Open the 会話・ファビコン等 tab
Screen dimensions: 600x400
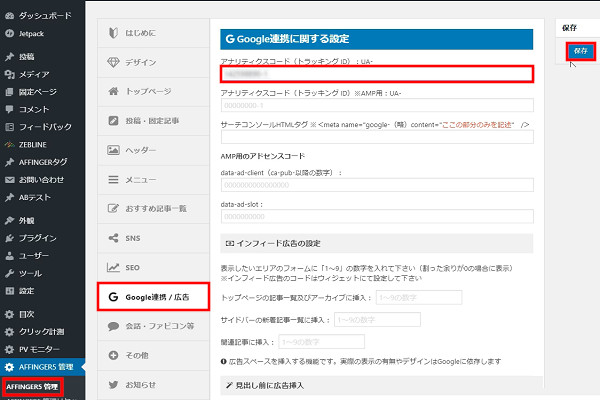click(x=153, y=326)
